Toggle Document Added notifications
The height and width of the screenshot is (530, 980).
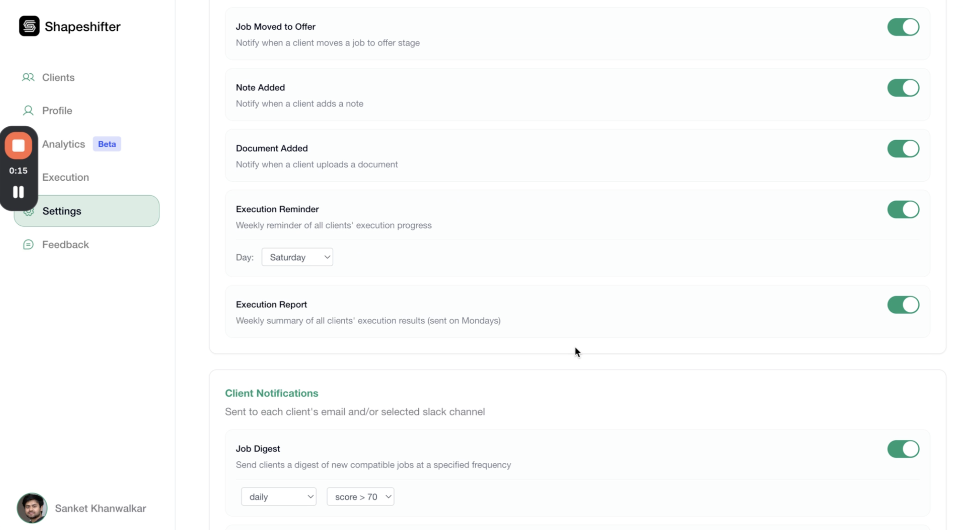click(x=903, y=149)
